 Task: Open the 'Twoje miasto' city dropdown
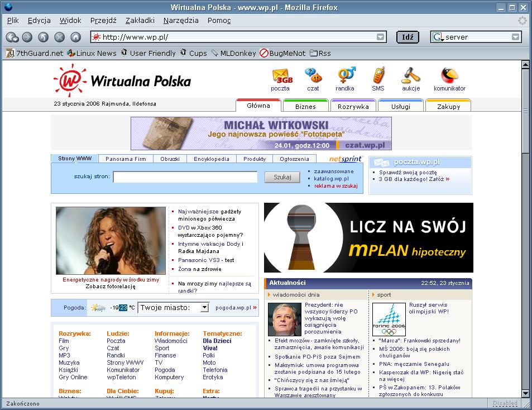point(204,308)
